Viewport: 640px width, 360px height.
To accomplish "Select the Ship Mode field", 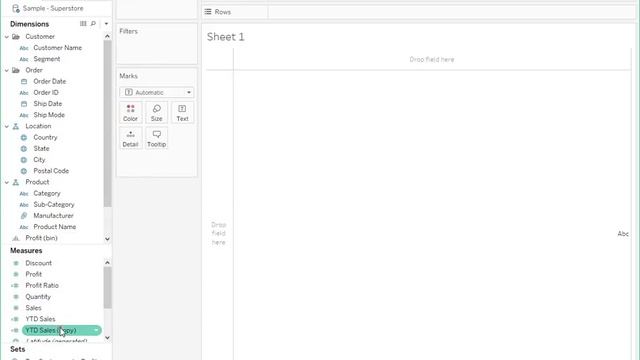I will 49,115.
